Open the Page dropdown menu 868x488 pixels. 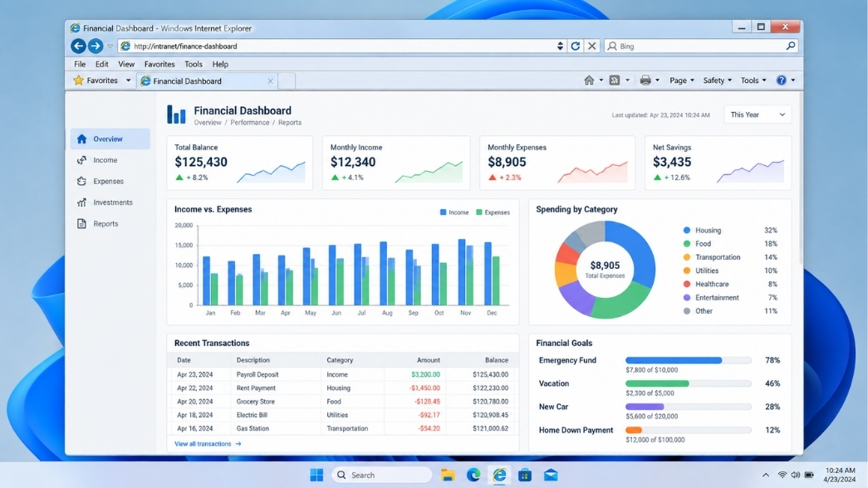tap(681, 81)
